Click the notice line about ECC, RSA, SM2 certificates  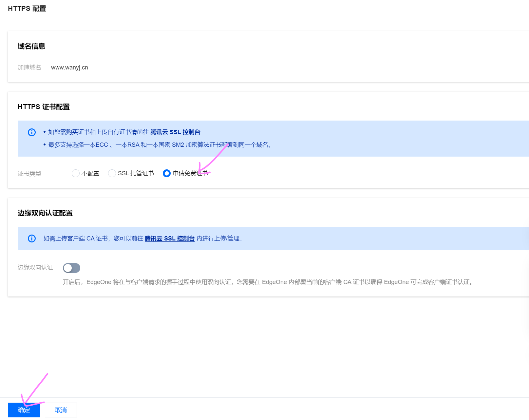pyautogui.click(x=161, y=145)
